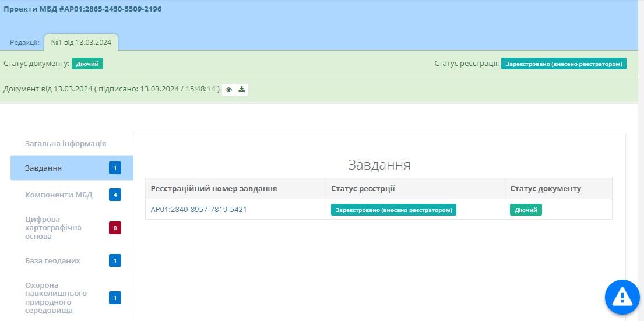Open Цифрова картографічна основа section

[x=53, y=228]
